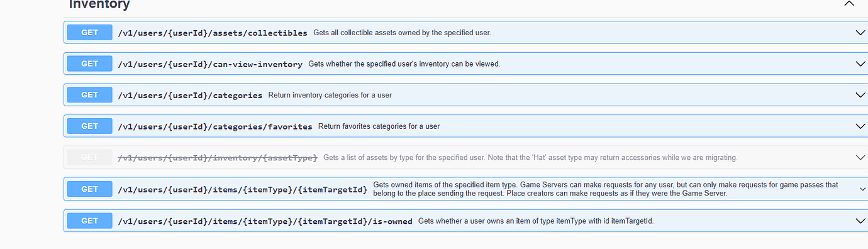This screenshot has height=249, width=868.
Task: Click 'Return favorites categories for a user' text
Action: [379, 126]
